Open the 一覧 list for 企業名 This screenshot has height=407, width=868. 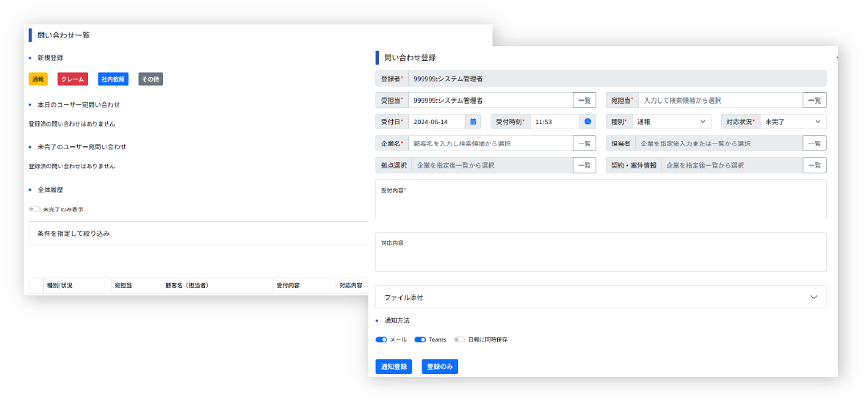pyautogui.click(x=584, y=143)
